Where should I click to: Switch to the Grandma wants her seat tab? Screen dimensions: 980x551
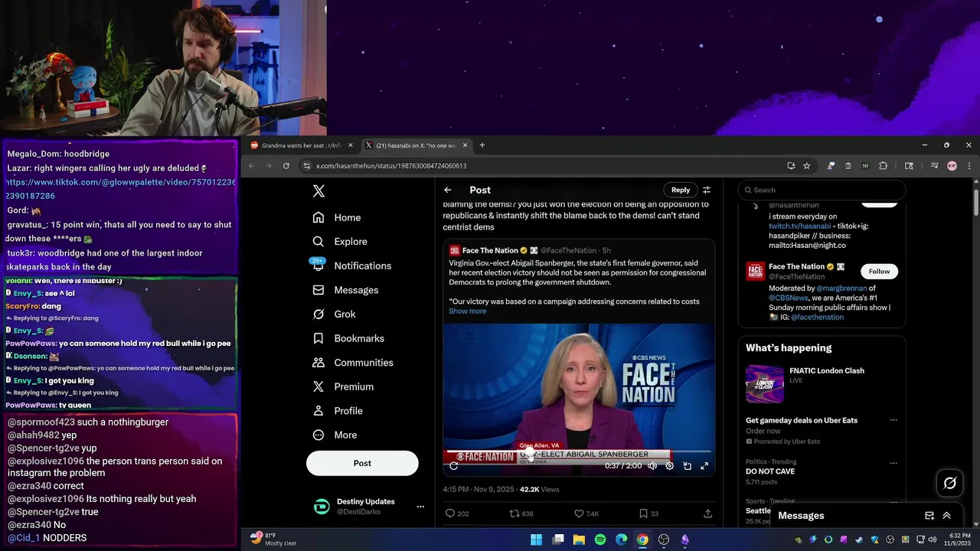[302, 145]
